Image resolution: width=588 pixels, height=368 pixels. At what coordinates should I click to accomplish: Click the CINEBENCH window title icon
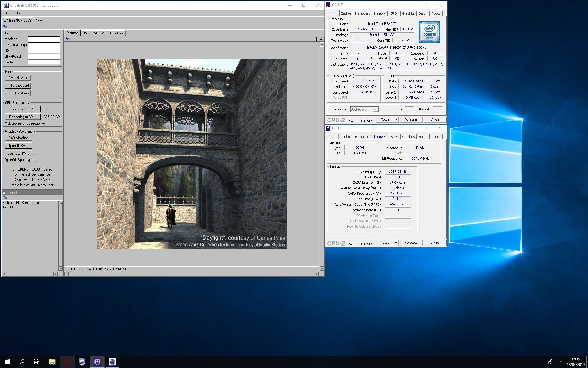point(6,5)
